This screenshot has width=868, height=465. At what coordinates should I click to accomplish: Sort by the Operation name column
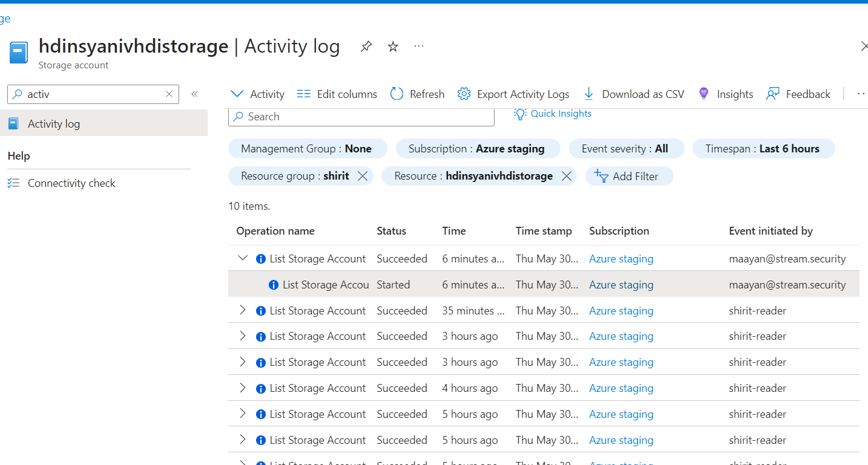[275, 231]
